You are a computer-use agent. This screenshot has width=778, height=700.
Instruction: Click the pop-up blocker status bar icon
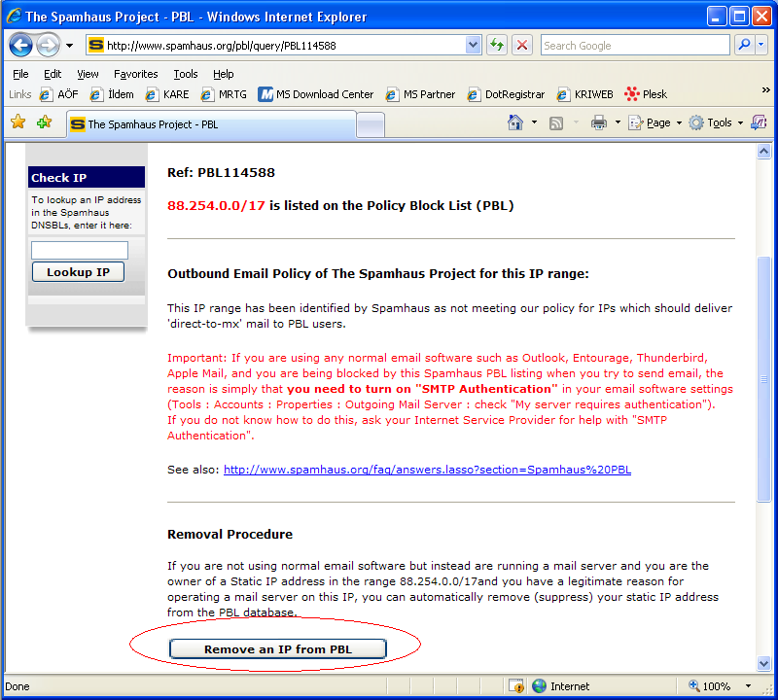(x=516, y=686)
